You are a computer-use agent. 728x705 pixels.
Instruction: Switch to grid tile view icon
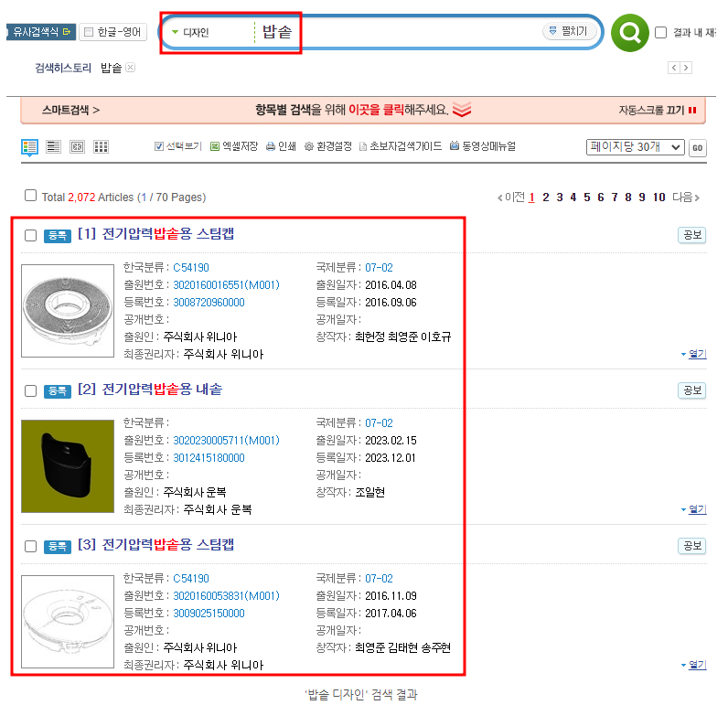[101, 147]
